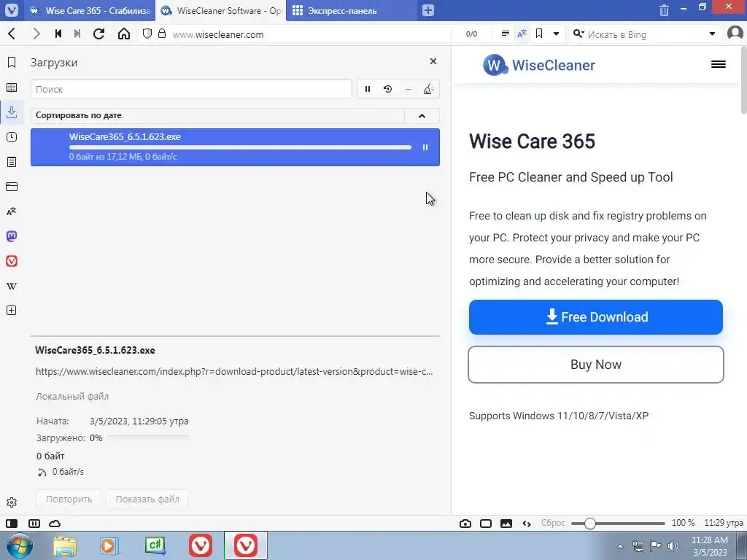Open History panel clock icon

[x=12, y=137]
